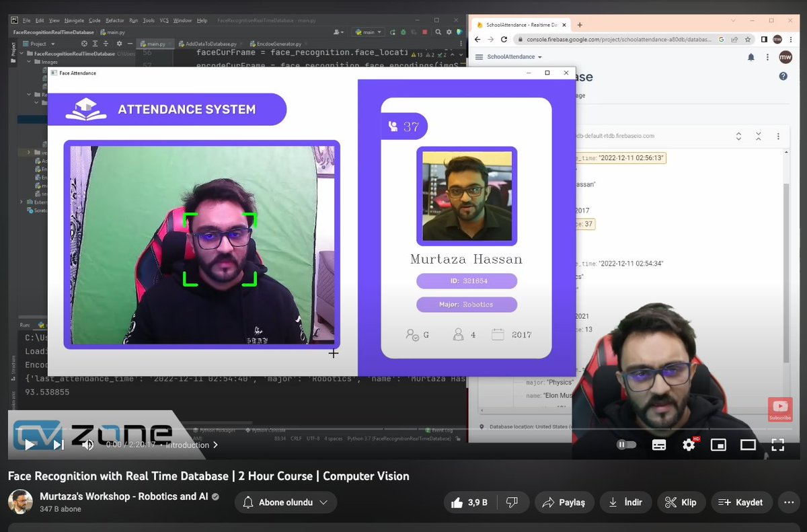The width and height of the screenshot is (807, 532).
Task: Click Chrome back arrow
Action: (x=477, y=40)
